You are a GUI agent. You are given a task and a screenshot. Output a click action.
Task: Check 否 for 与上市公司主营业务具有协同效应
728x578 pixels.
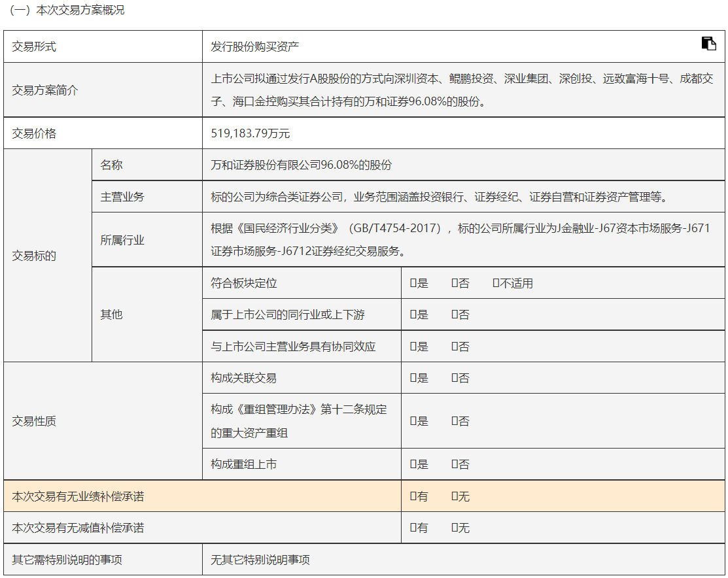coord(455,347)
